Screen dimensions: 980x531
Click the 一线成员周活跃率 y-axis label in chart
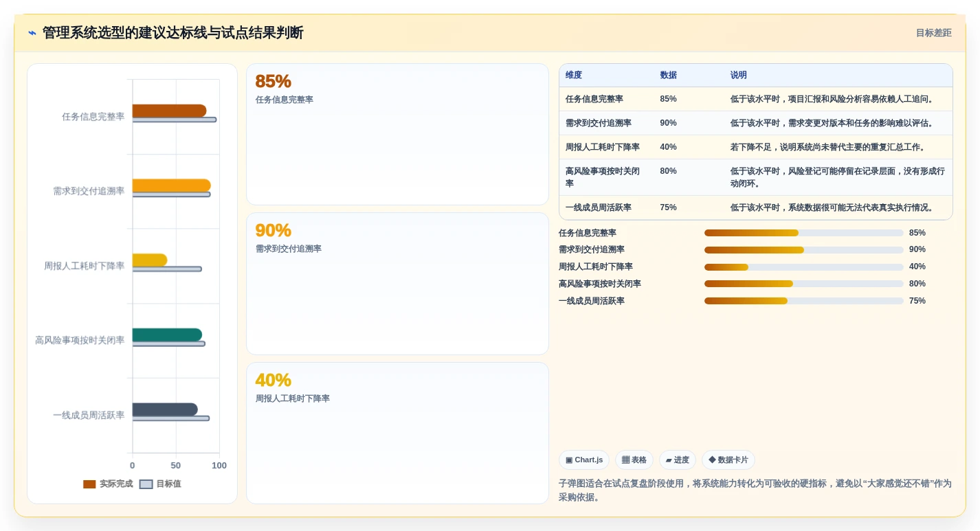pyautogui.click(x=89, y=415)
